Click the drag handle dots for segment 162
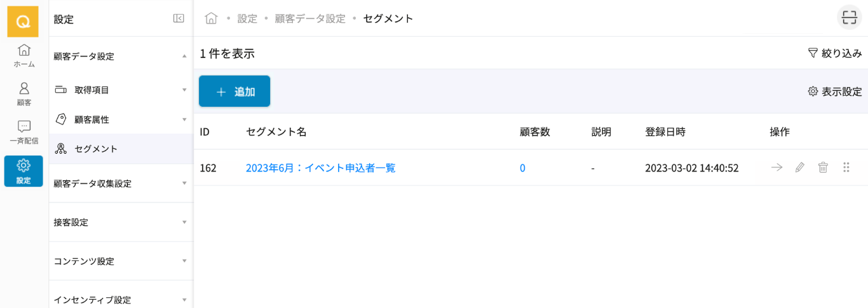 coord(846,168)
